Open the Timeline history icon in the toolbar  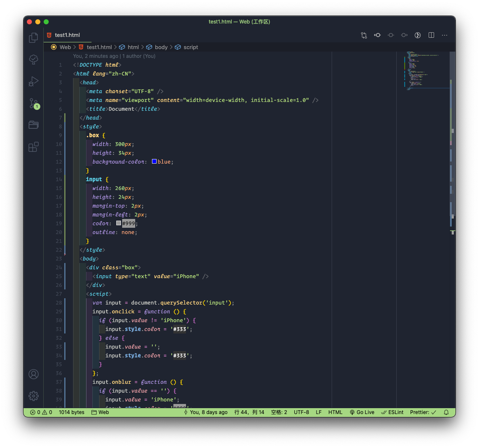[x=418, y=35]
